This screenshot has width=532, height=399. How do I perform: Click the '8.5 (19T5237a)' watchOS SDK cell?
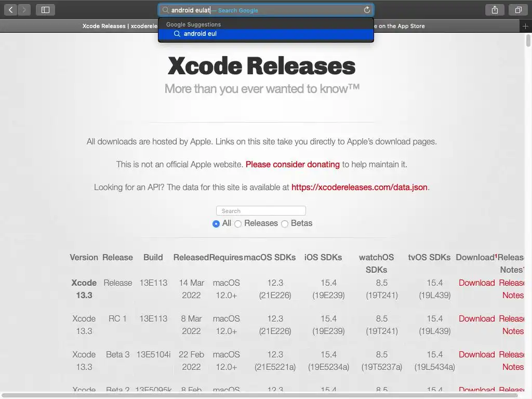(x=382, y=361)
